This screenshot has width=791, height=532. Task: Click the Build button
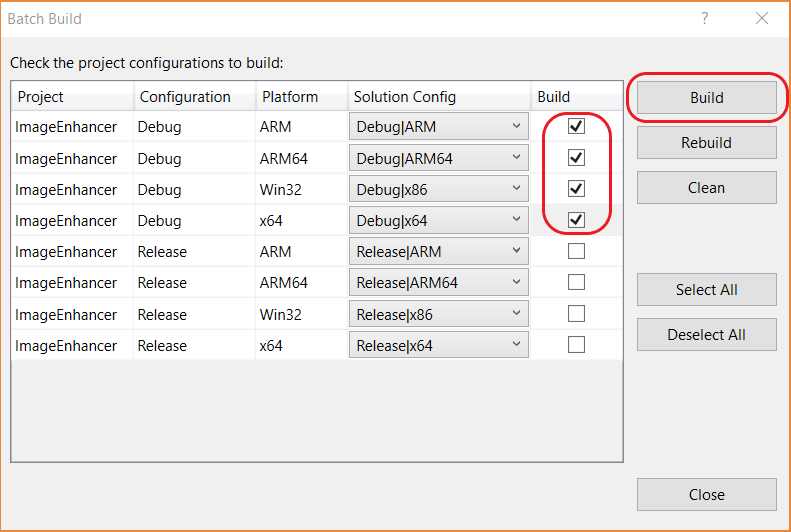pyautogui.click(x=706, y=97)
